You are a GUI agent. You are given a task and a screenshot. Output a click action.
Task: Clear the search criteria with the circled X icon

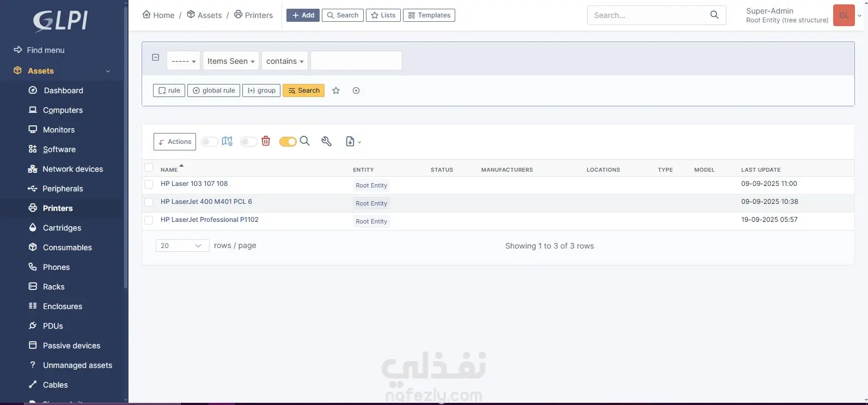(356, 90)
